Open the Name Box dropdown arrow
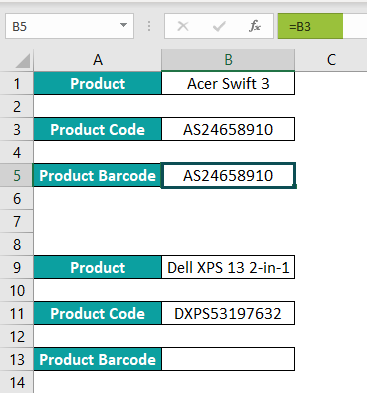The width and height of the screenshot is (367, 393). 123,26
